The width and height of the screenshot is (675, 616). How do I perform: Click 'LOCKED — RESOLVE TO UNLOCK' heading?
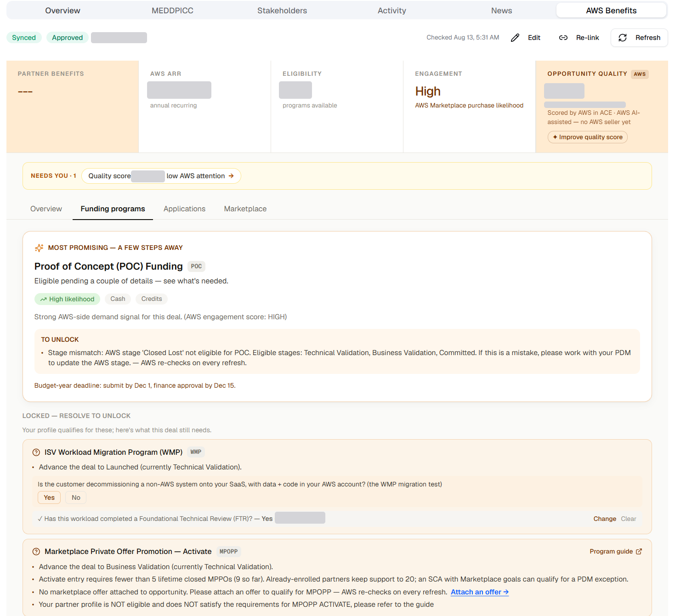point(76,416)
